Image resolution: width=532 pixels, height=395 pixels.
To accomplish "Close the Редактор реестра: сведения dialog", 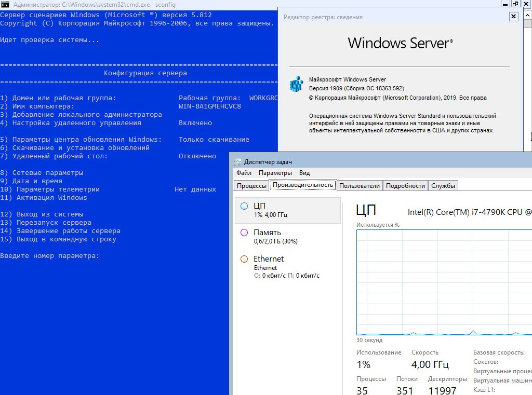I will click(514, 16).
